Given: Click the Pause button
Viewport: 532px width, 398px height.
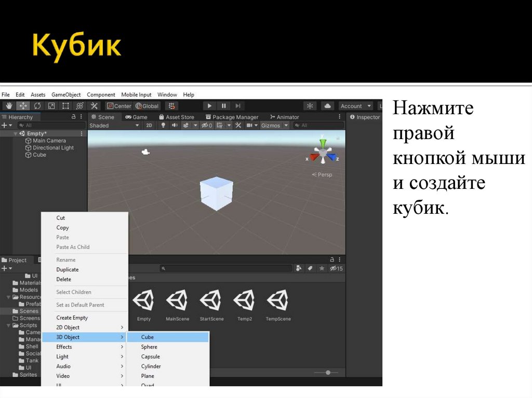Looking at the screenshot, I should click(223, 106).
